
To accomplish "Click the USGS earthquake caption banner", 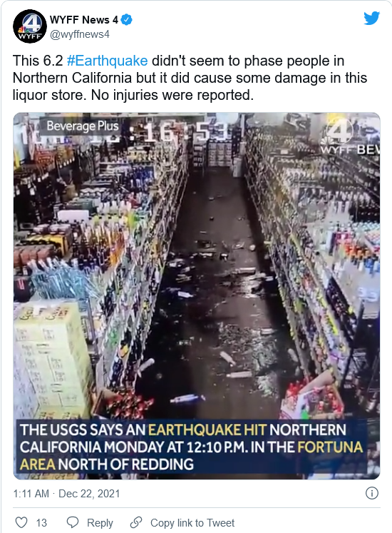I will tap(192, 447).
